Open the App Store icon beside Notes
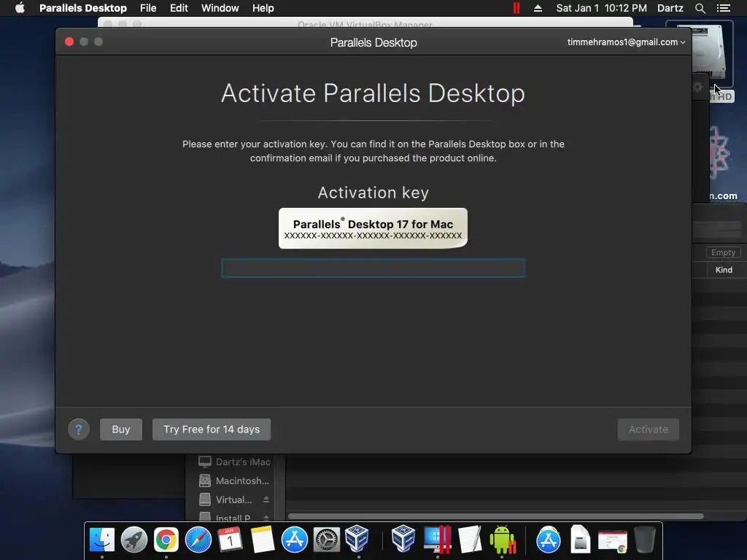 [295, 540]
